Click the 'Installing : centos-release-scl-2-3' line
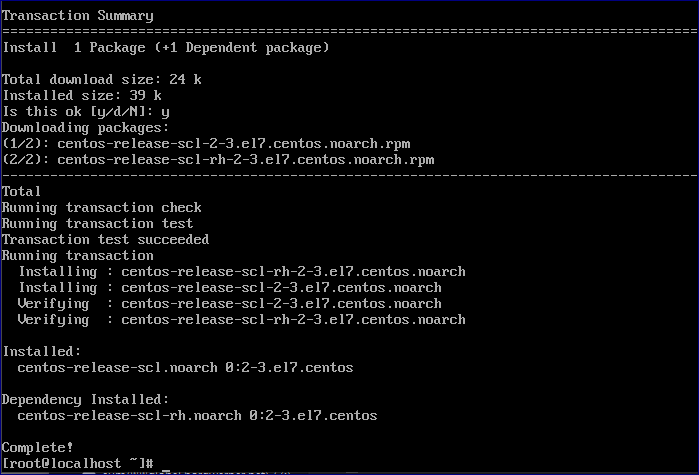 pos(230,288)
